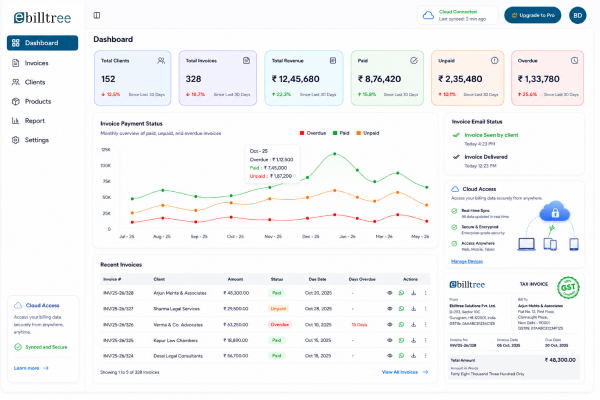600x400 pixels.
Task: Click the Overdue status badge for Verma & Co.
Action: click(280, 325)
